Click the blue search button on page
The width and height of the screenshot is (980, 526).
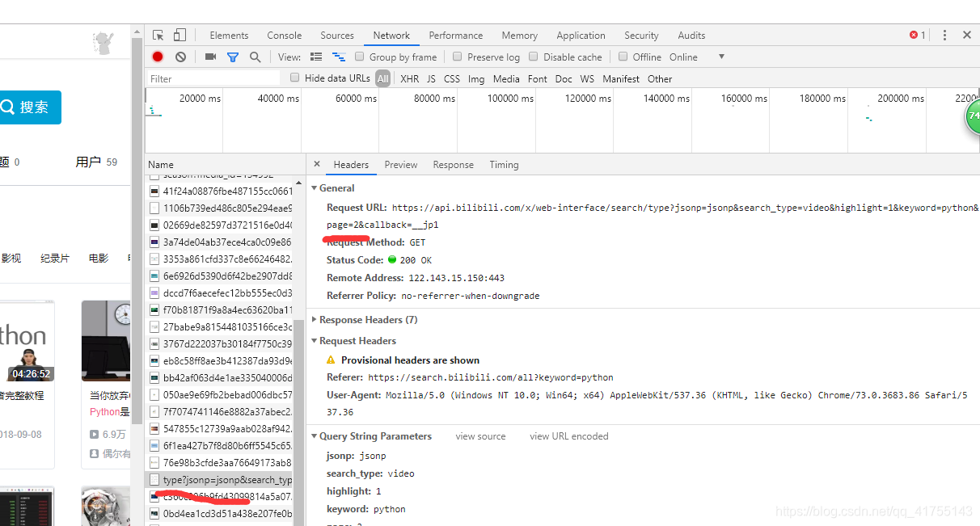pyautogui.click(x=30, y=107)
